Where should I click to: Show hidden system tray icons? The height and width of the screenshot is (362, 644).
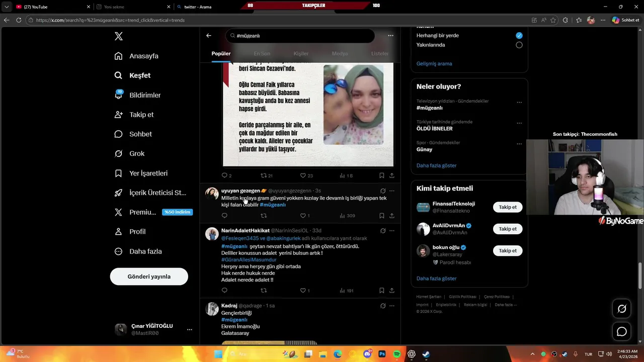532,354
